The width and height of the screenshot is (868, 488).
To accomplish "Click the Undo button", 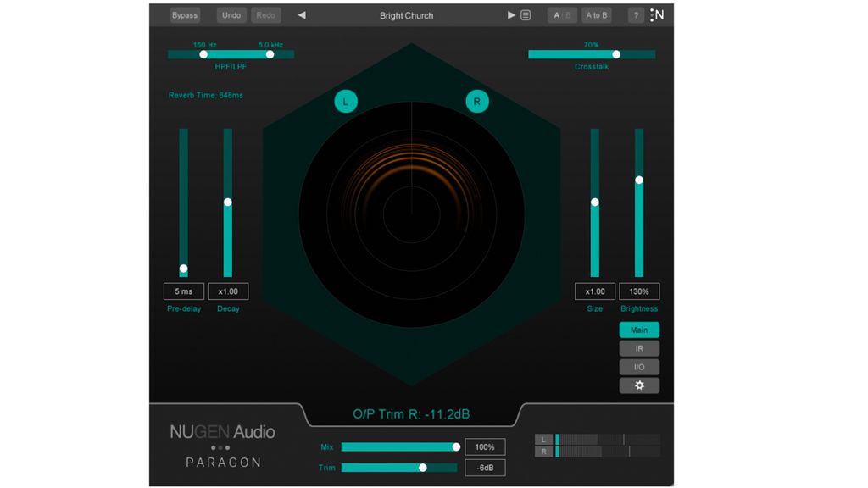I will [x=229, y=14].
